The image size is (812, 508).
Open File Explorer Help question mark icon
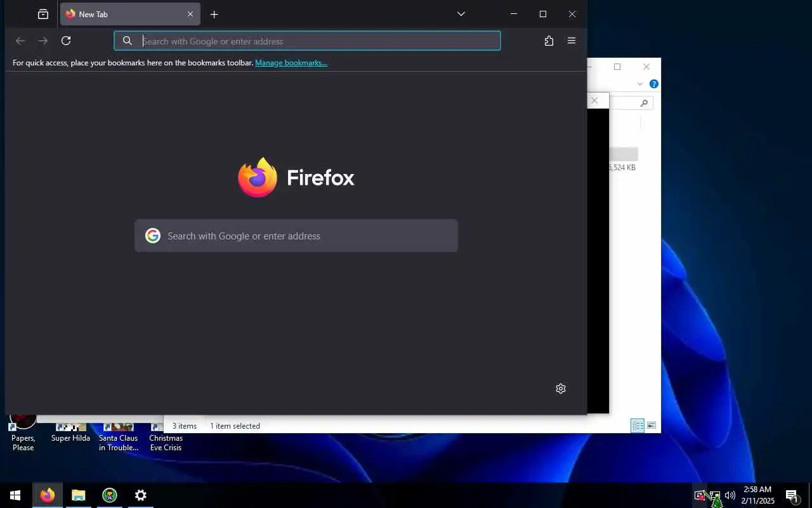pos(653,84)
